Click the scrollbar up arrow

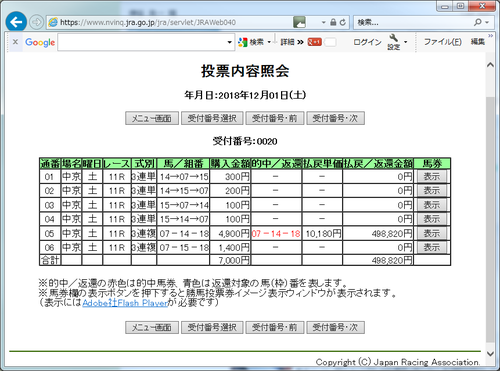(490, 65)
